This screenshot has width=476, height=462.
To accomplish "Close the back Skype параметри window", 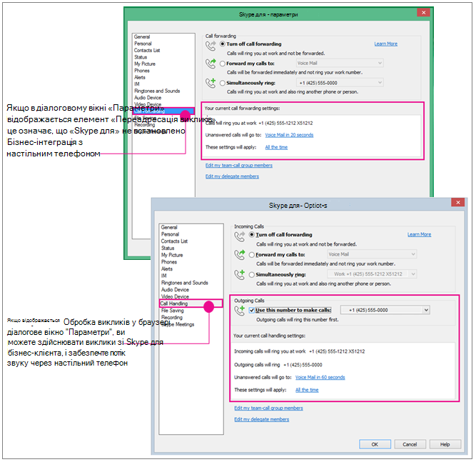I will [423, 12].
